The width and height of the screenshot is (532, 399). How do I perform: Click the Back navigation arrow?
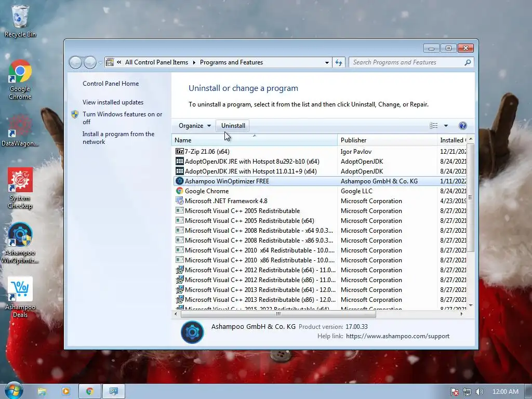pyautogui.click(x=75, y=62)
